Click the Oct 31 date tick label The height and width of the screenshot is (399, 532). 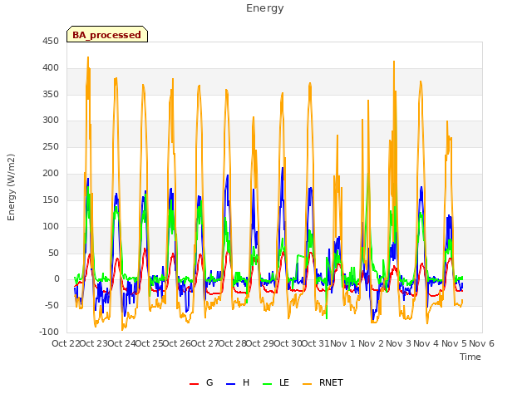click(x=315, y=343)
